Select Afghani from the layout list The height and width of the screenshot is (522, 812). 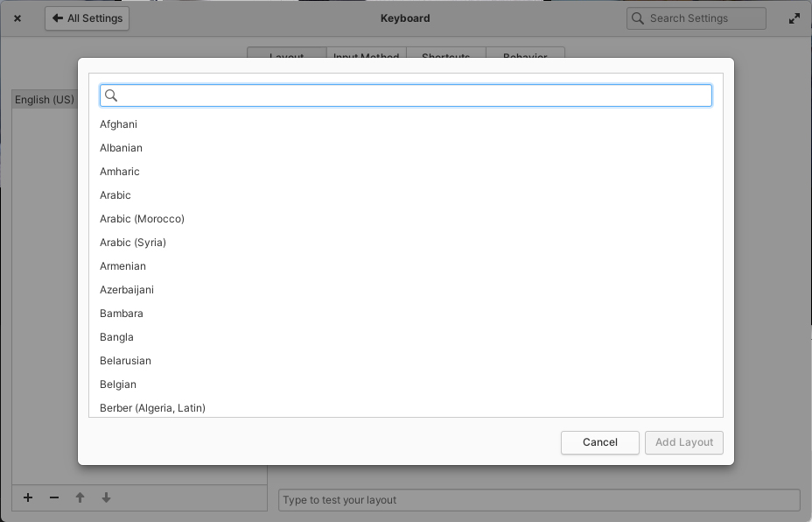click(405, 124)
